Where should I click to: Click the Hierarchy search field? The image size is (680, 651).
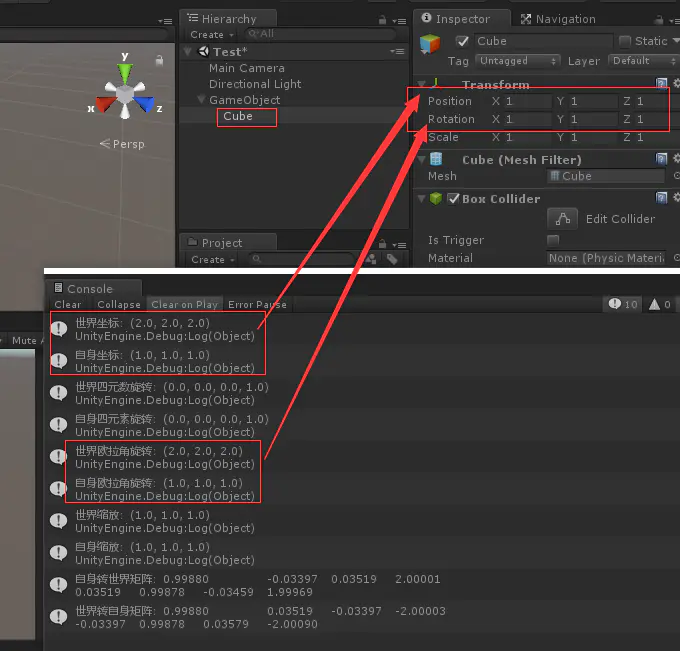[320, 34]
